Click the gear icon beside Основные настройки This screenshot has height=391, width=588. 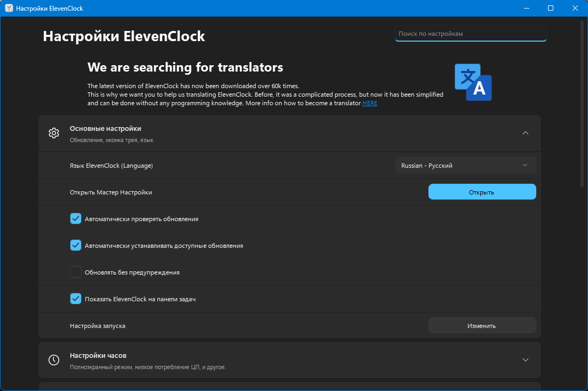(54, 133)
